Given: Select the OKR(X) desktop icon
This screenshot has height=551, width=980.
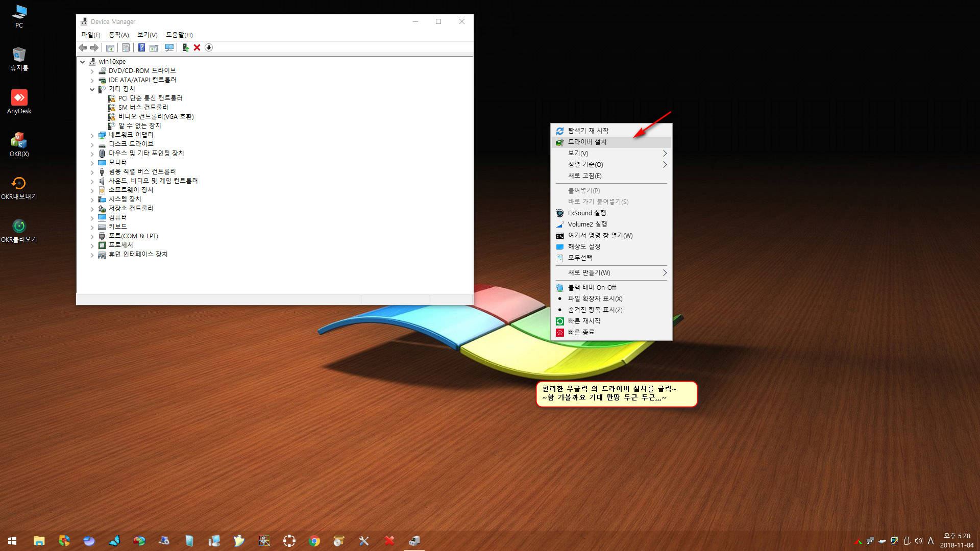Looking at the screenshot, I should click(x=19, y=145).
